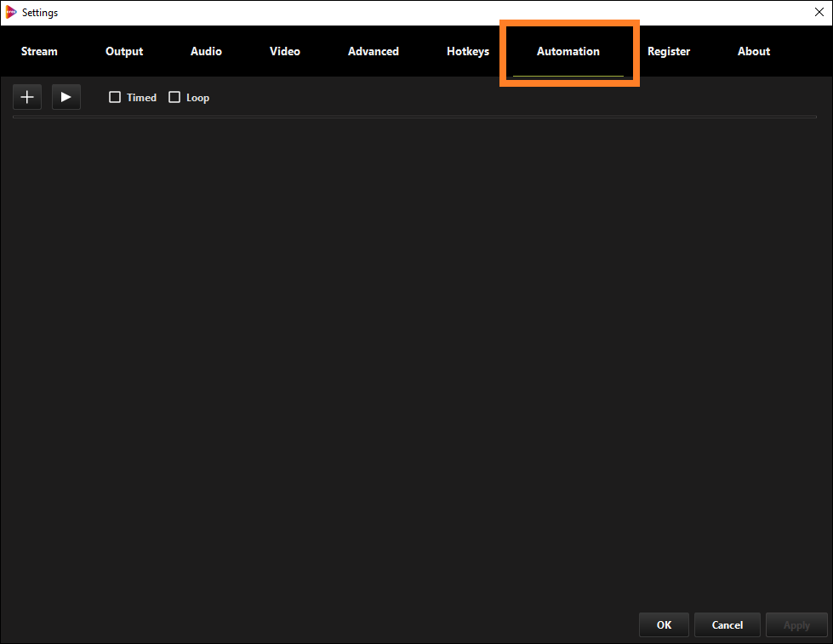Click the empty automation list area
Viewport: 833px width, 644px height.
(416, 357)
